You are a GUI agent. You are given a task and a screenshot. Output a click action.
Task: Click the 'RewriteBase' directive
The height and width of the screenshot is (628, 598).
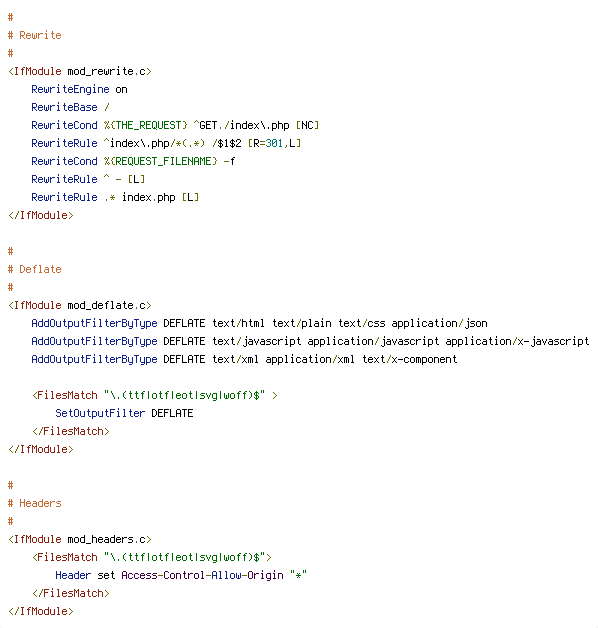pyautogui.click(x=64, y=107)
